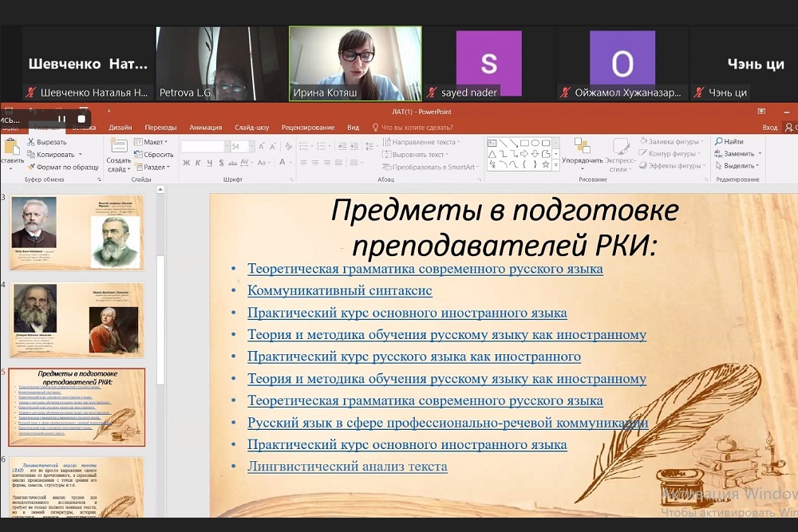Click the Format Painter (Формат по образцу) brush
Viewport: 798px width, 532px height.
pos(31,167)
